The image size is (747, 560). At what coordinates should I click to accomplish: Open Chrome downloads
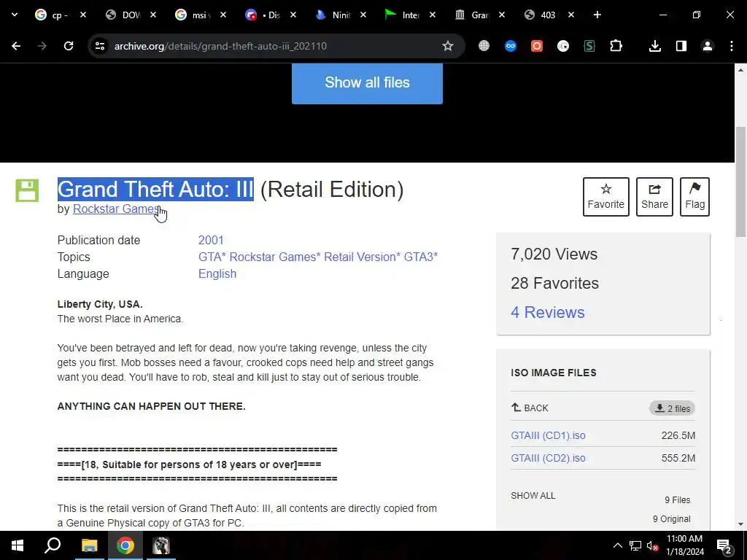[655, 46]
